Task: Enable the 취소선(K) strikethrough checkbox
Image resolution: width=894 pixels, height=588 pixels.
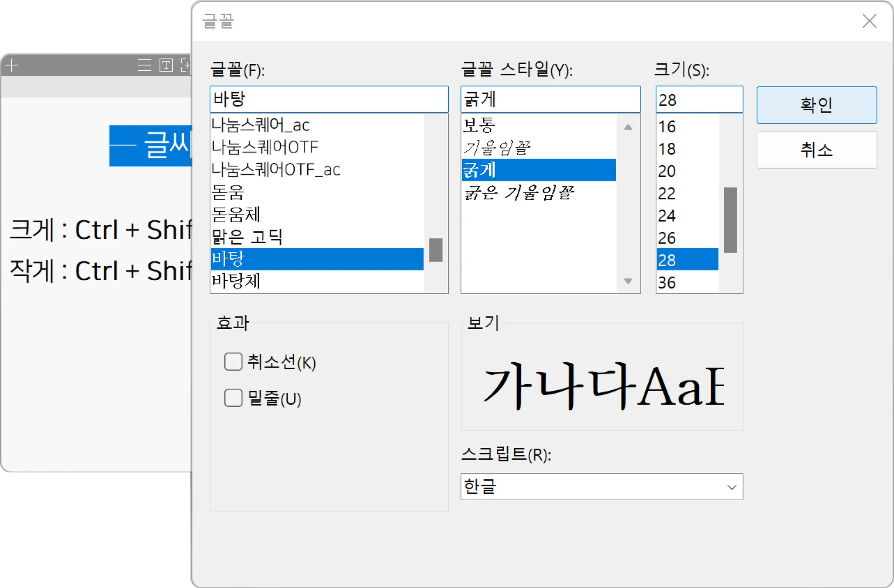Action: tap(233, 362)
